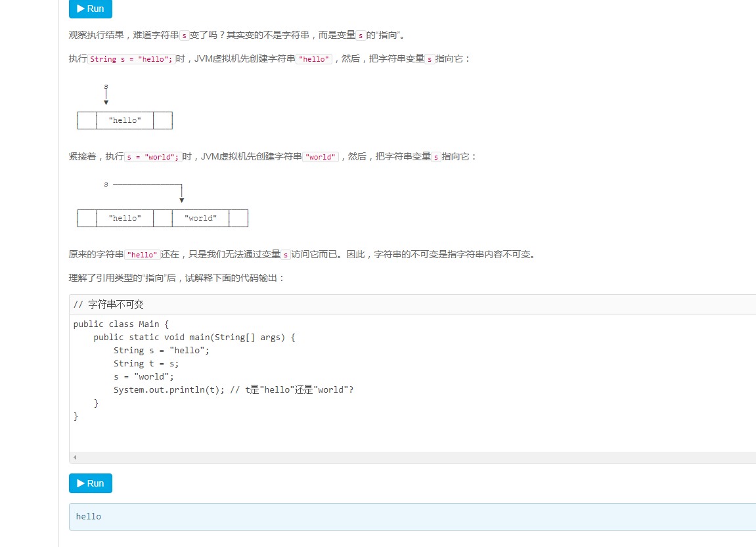Click the "world" box in second diagram
The image size is (756, 547).
(x=200, y=218)
